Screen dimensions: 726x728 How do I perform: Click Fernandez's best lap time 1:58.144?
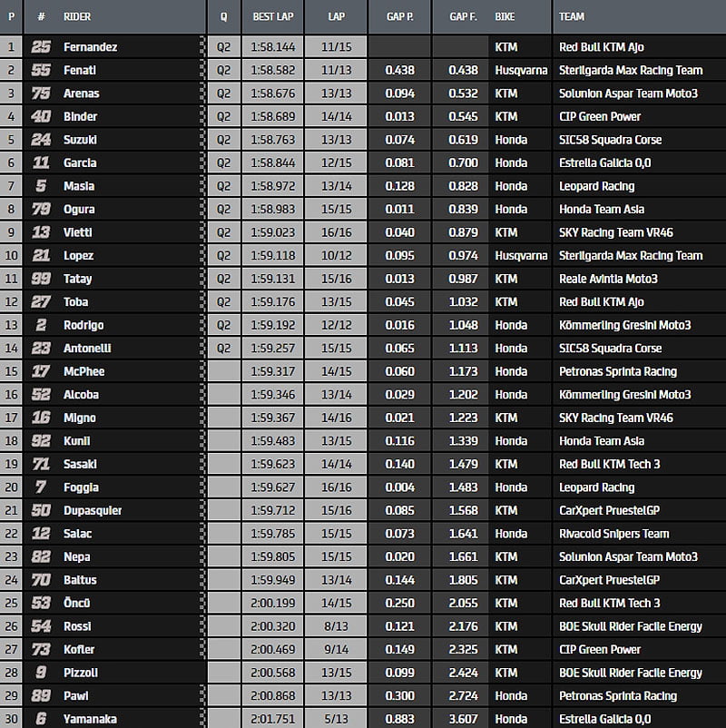point(270,46)
